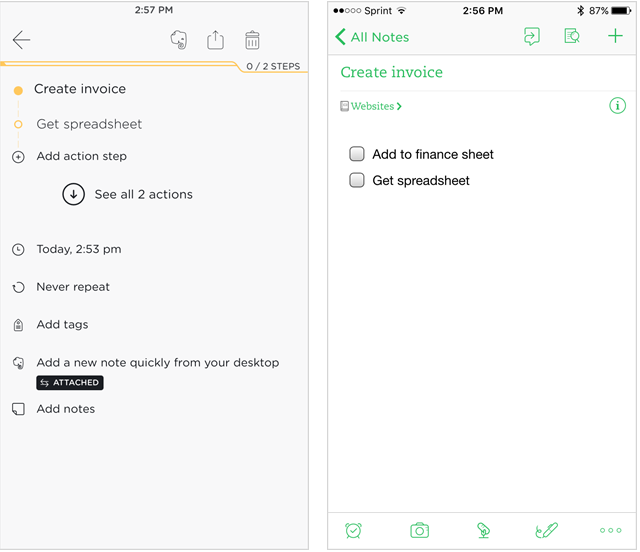Open the Today, 2:53 pm due date
This screenshot has height=552, width=640.
(x=79, y=249)
